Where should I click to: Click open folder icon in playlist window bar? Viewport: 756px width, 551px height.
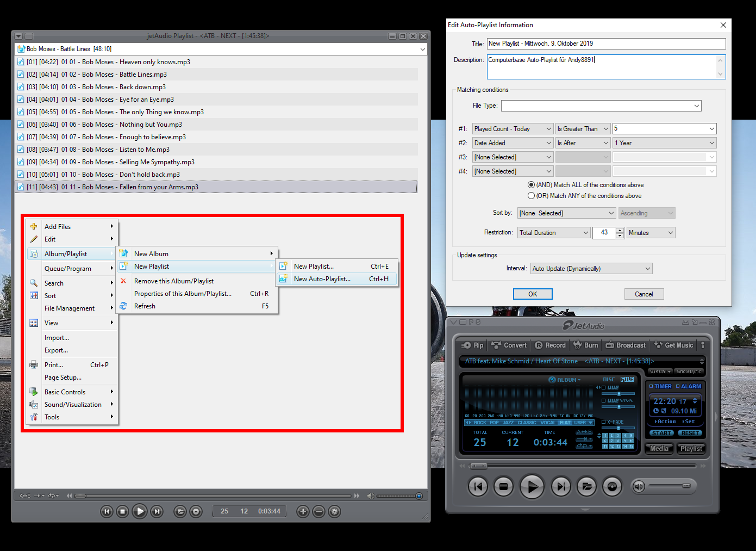coord(180,511)
